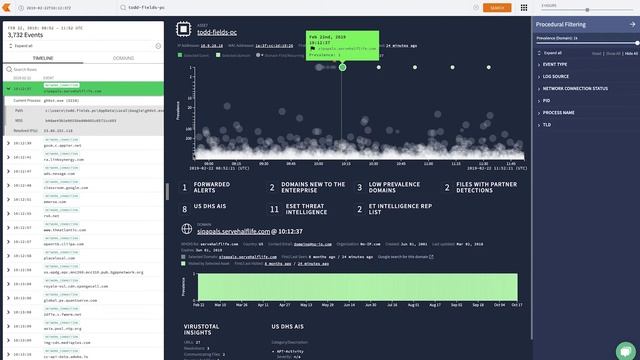Click the domain contact email link
The width and height of the screenshot is (640, 360).
(x=313, y=244)
